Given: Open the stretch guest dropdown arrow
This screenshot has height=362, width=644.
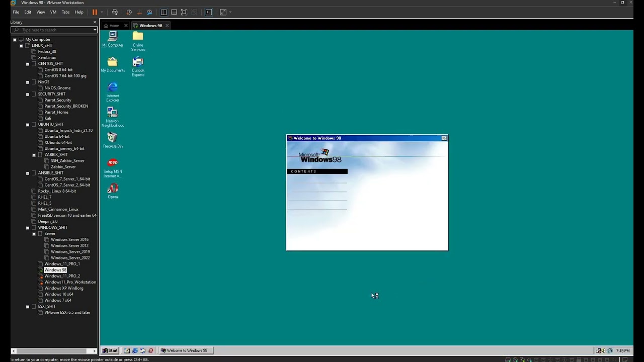Looking at the screenshot, I should 230,12.
